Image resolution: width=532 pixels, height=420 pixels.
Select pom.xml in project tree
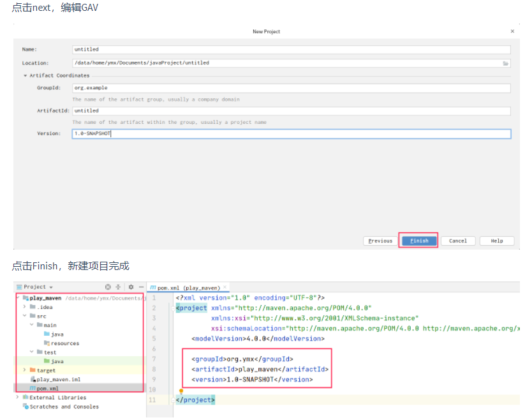click(x=47, y=389)
